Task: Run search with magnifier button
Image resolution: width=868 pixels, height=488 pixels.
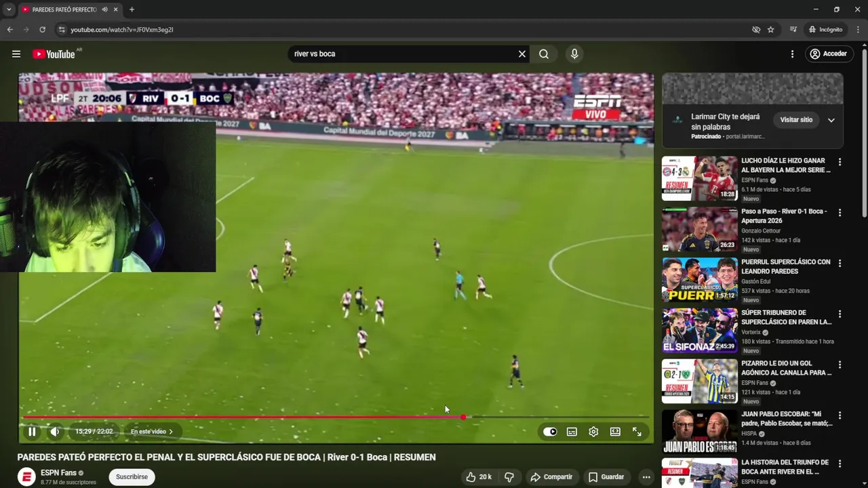Action: point(544,54)
